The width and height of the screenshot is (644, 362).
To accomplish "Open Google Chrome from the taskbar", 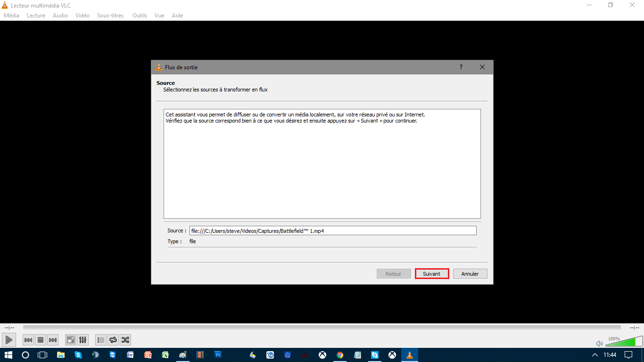I will tap(340, 355).
